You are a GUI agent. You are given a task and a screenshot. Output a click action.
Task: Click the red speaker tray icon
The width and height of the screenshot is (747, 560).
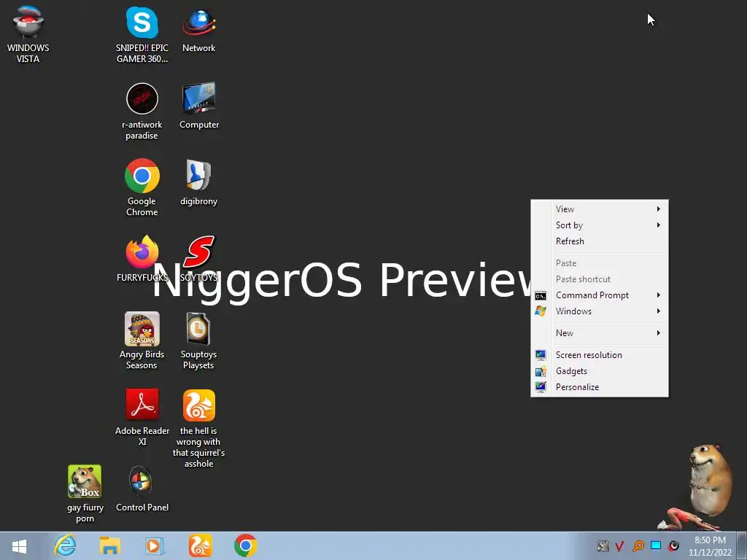tap(673, 545)
